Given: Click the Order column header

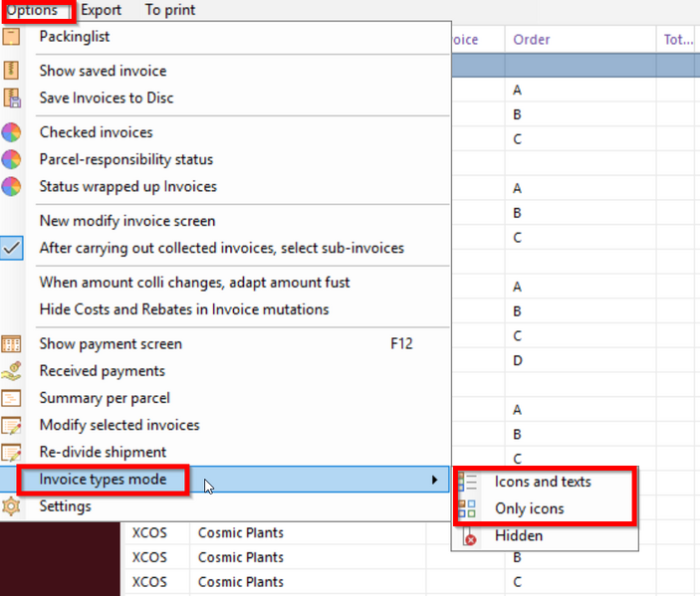Looking at the screenshot, I should (532, 40).
